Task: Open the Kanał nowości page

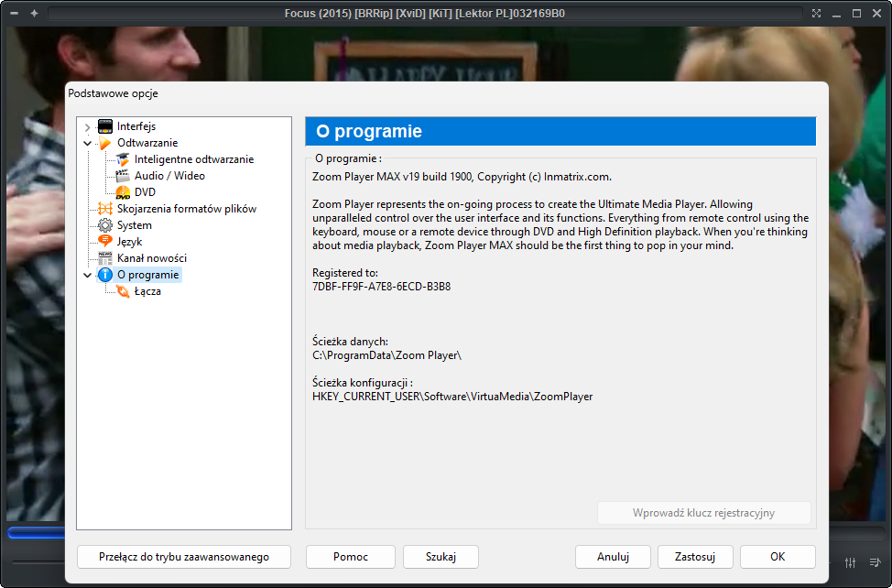Action: tap(152, 258)
